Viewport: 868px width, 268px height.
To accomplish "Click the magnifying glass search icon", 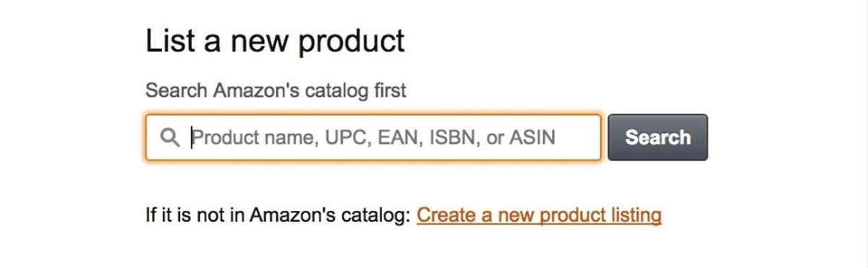I will click(171, 137).
